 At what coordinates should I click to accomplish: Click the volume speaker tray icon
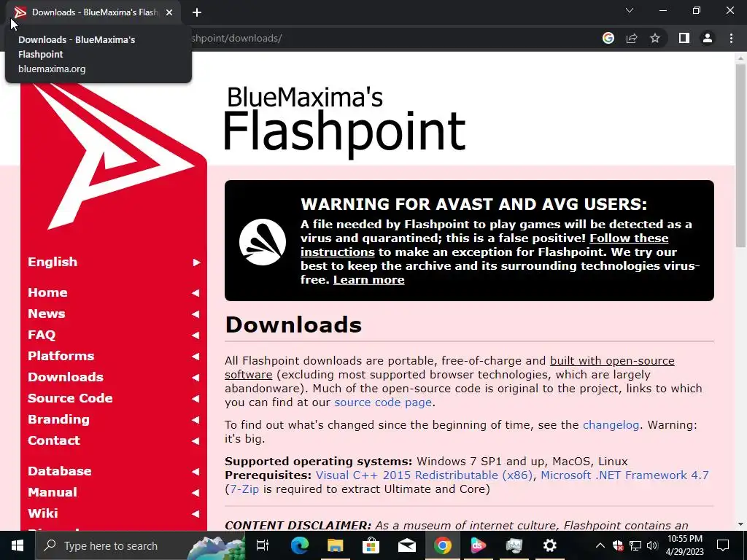point(652,545)
